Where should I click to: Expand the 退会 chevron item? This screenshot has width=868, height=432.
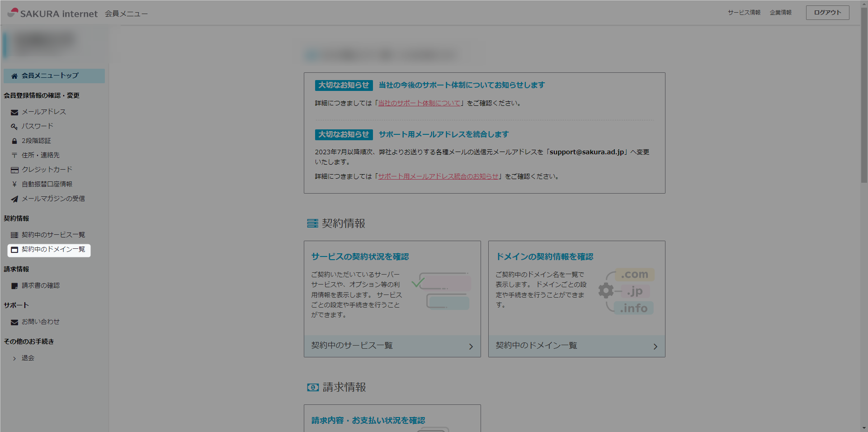point(14,358)
